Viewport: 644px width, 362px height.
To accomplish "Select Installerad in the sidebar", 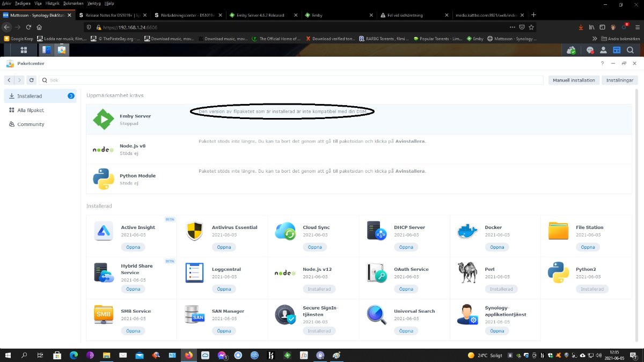I will (x=40, y=96).
